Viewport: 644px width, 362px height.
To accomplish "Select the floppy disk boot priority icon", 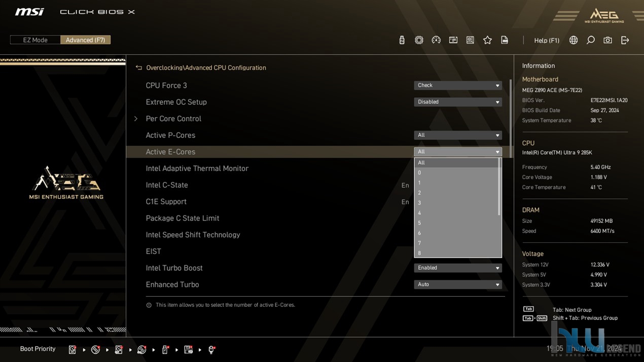I will click(188, 349).
